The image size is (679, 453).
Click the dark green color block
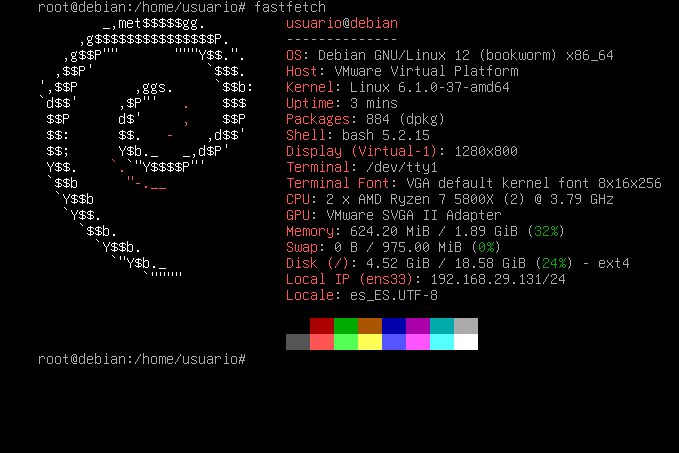click(x=346, y=326)
